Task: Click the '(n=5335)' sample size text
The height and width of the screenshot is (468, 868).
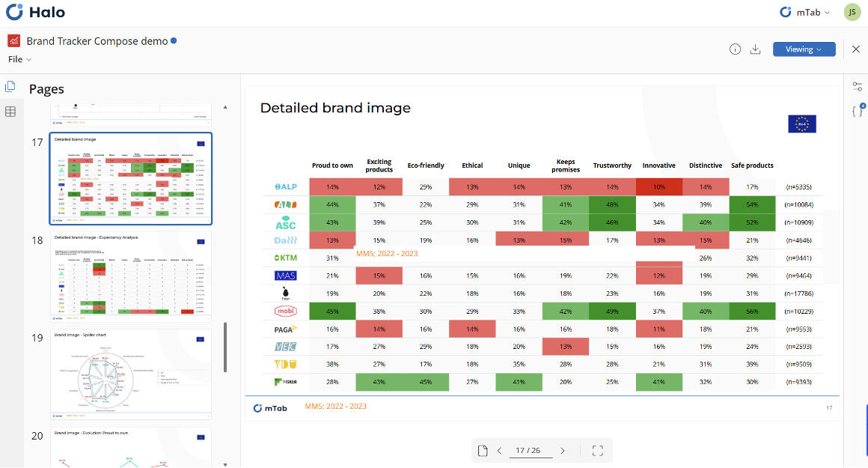Action: 799,187
